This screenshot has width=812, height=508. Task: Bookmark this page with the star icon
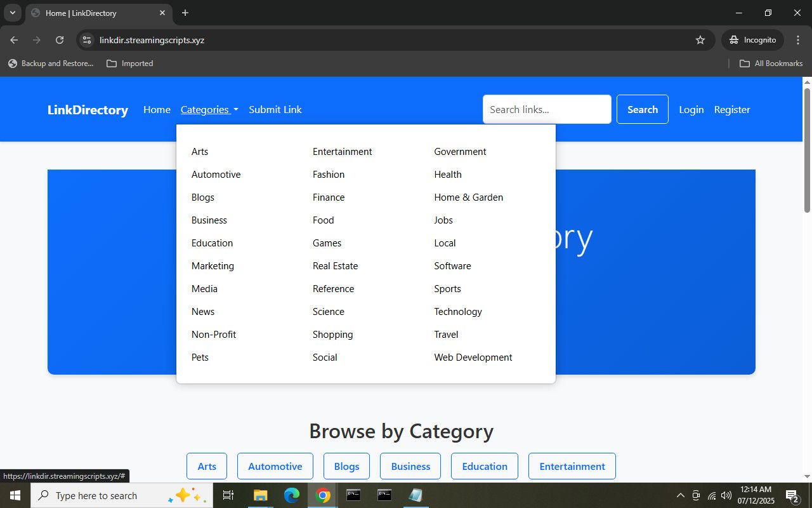(700, 40)
